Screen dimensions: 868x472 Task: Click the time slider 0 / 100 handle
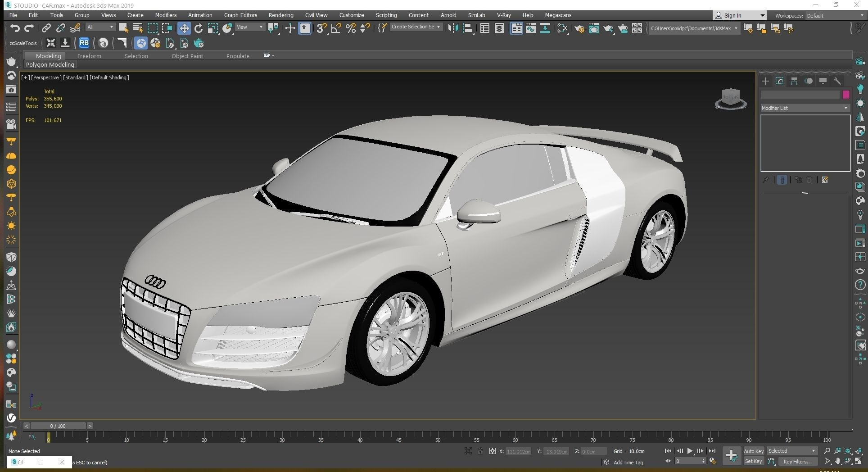pyautogui.click(x=58, y=426)
